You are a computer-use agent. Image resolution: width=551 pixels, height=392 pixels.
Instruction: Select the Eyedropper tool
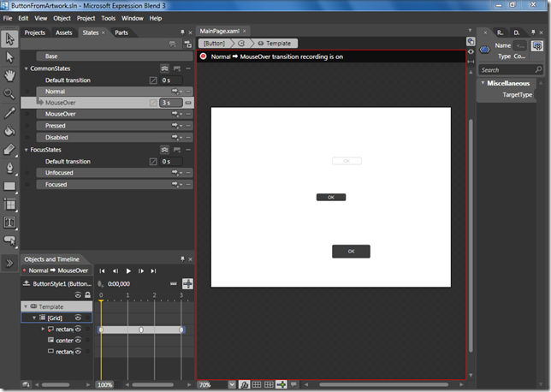pyautogui.click(x=9, y=112)
